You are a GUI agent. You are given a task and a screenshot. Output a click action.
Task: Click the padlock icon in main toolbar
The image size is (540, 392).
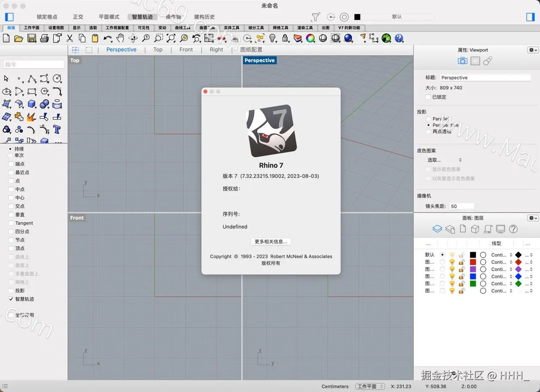tap(285, 38)
